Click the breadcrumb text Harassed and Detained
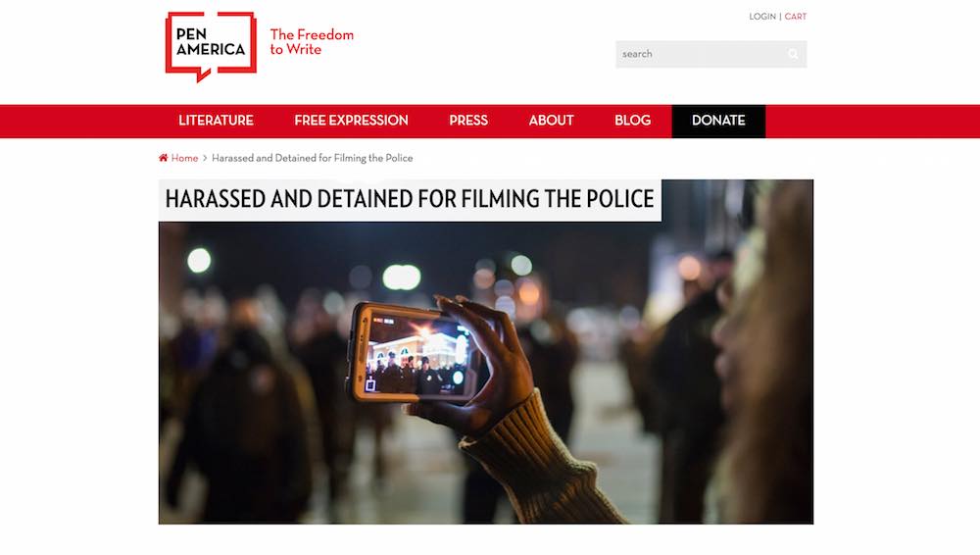 [312, 158]
